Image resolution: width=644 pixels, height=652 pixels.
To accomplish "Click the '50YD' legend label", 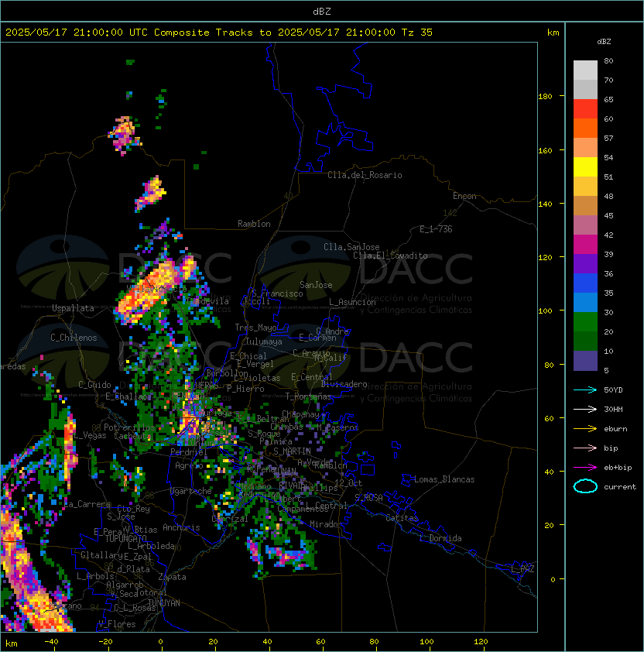I will click(x=613, y=390).
